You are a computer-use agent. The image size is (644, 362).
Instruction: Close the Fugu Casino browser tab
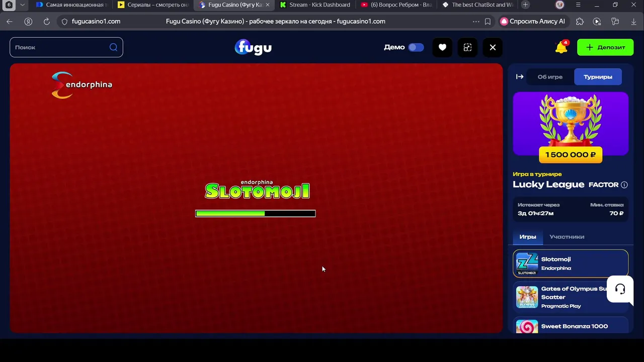point(267,5)
